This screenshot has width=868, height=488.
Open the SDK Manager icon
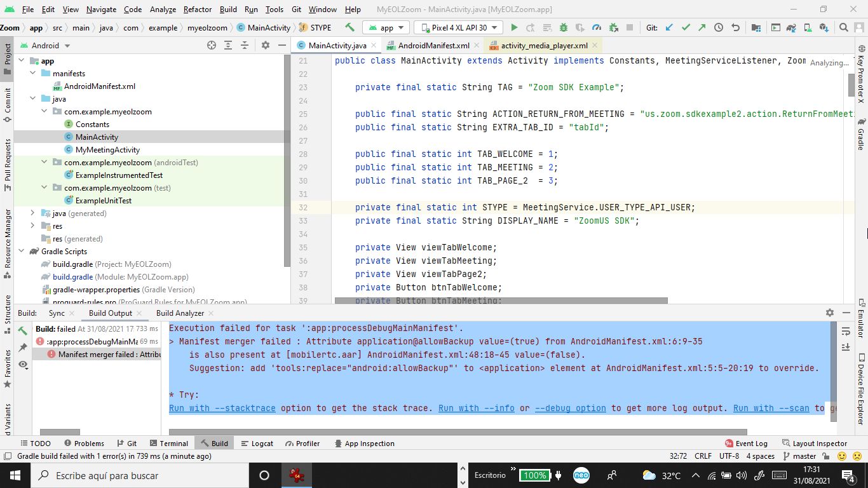click(824, 27)
